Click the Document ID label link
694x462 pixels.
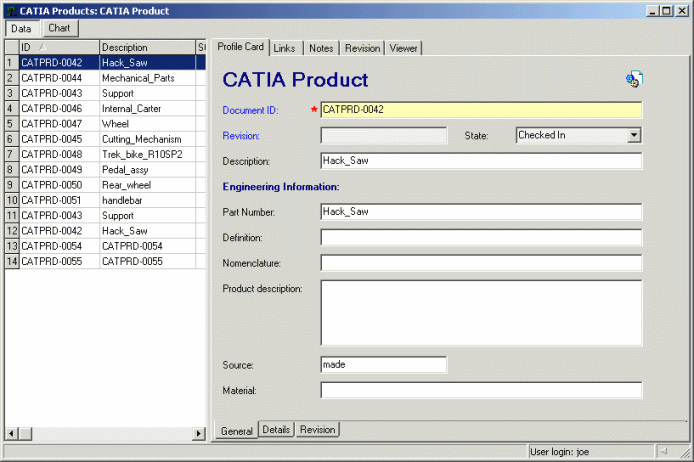point(250,110)
